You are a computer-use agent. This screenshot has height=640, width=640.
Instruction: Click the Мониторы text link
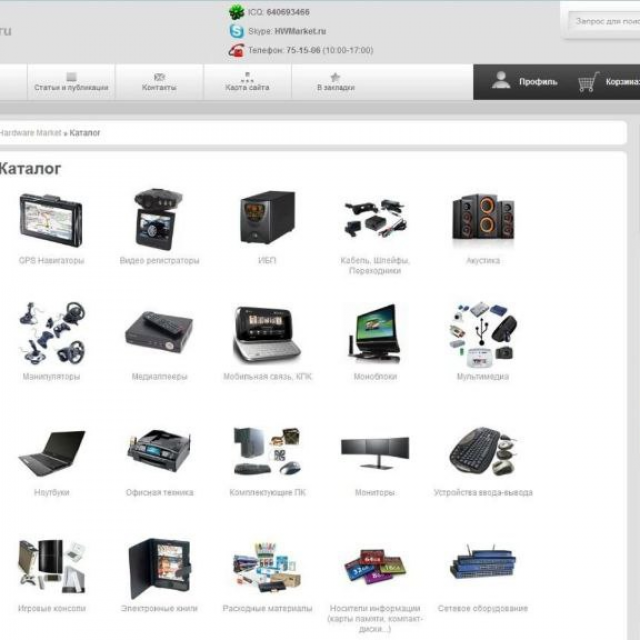[x=375, y=492]
